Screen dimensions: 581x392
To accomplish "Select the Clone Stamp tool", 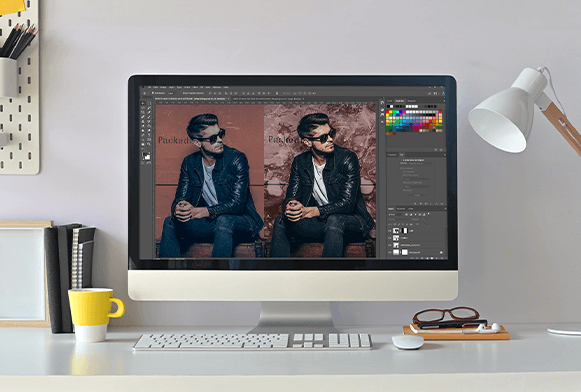I will (143, 122).
